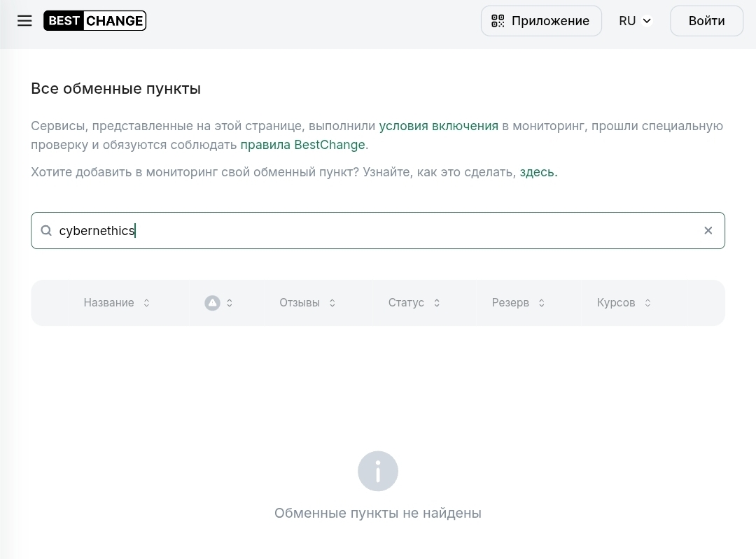Sort the table by Курсов column

click(x=624, y=303)
